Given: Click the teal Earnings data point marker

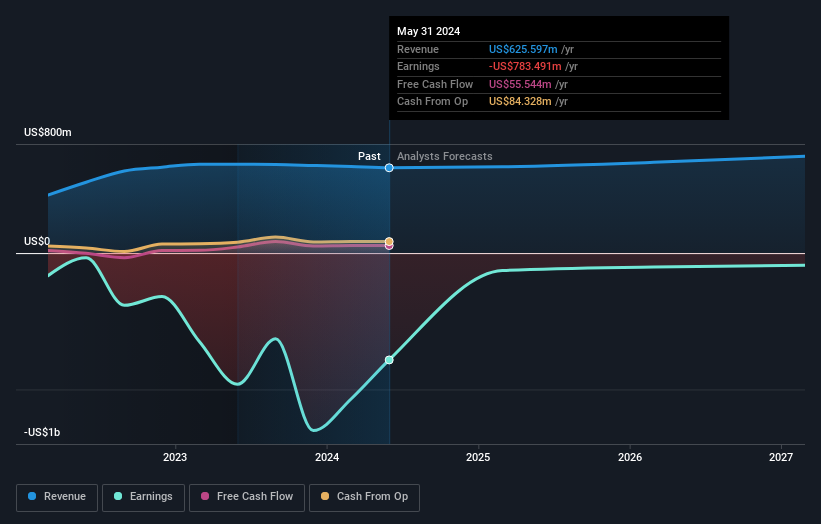Looking at the screenshot, I should coord(389,360).
